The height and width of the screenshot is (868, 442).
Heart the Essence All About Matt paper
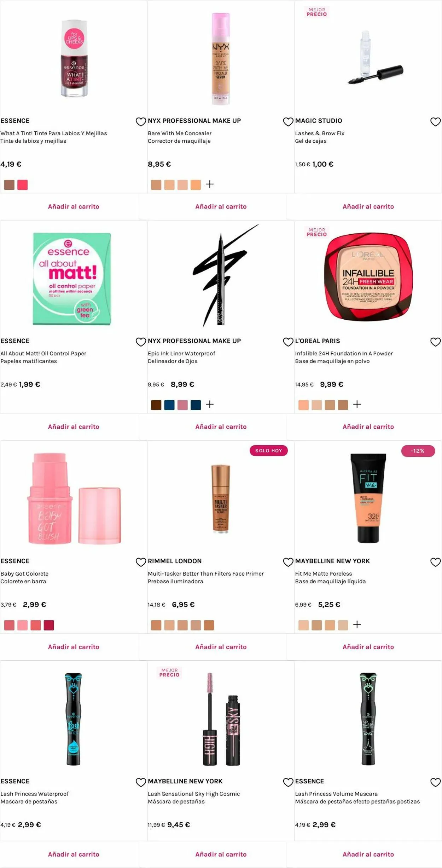[141, 342]
